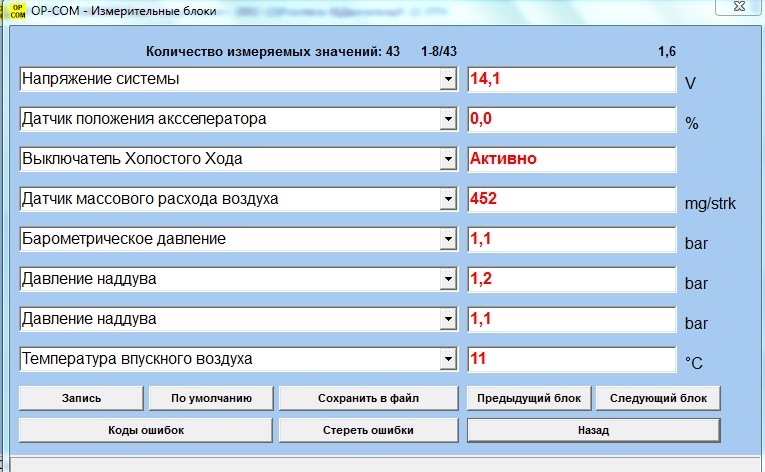Close the OP-COM measuring blocks window

point(739,6)
